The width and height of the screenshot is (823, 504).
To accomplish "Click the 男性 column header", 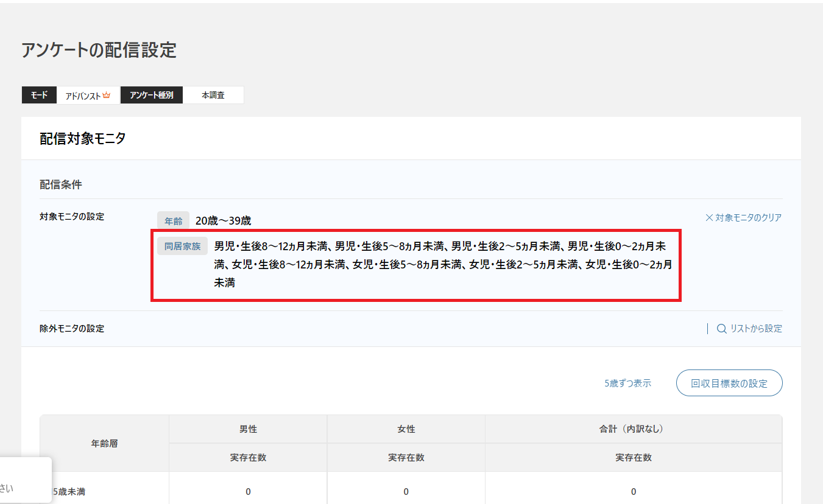I will (x=248, y=429).
